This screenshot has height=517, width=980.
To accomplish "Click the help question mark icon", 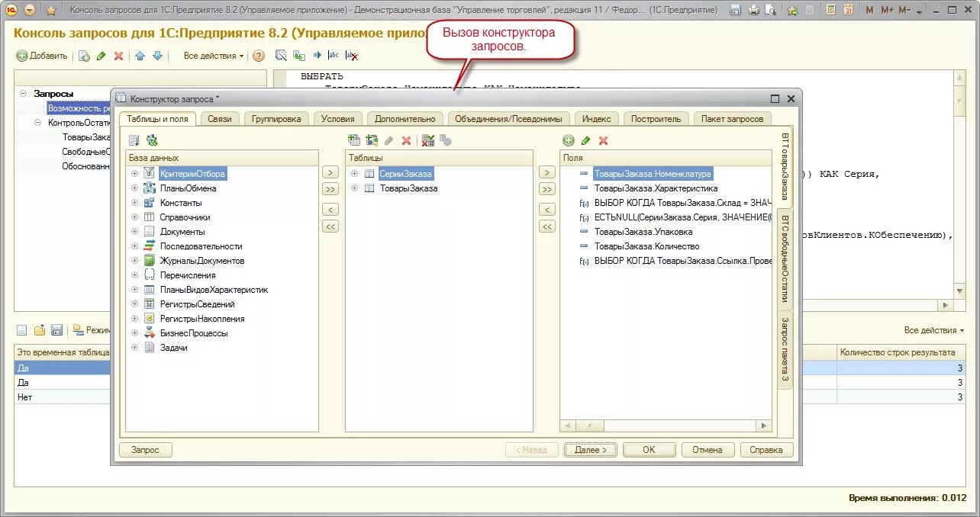I will coord(259,56).
